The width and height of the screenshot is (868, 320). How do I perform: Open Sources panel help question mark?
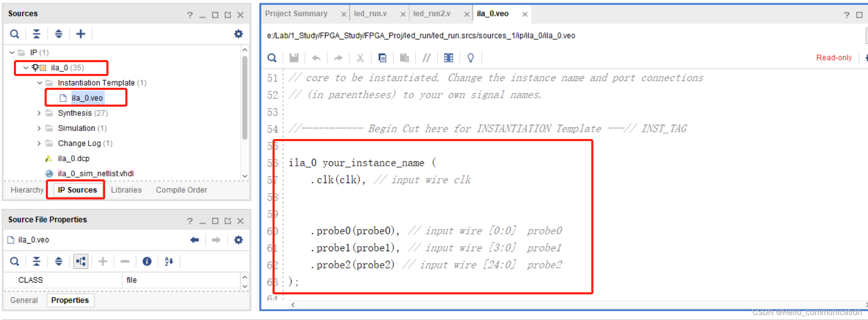tap(190, 15)
